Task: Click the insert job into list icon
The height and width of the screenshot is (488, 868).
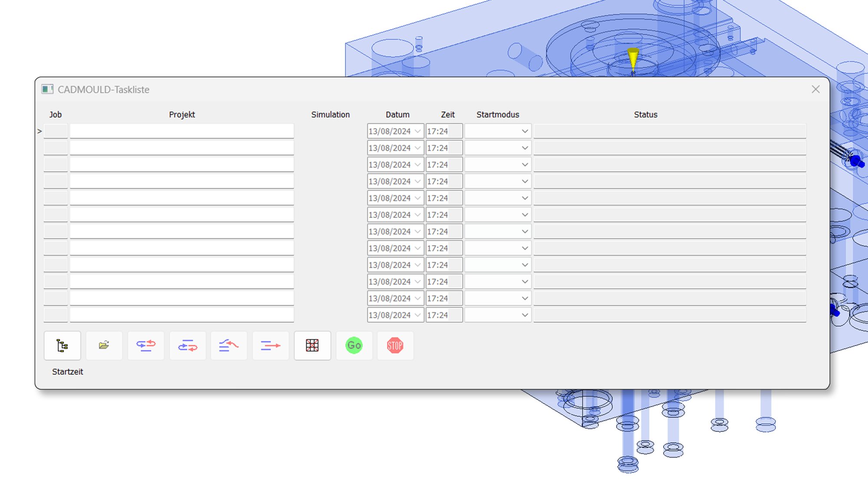Action: pyautogui.click(x=229, y=346)
